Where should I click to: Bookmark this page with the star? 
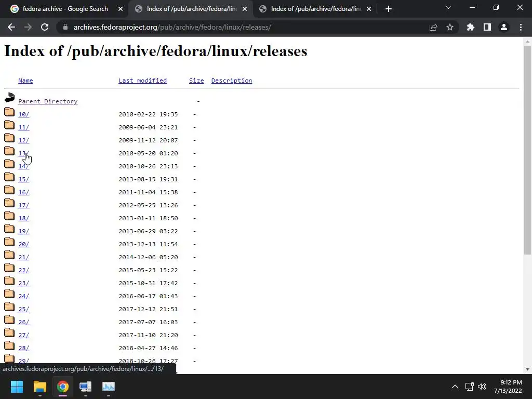[x=450, y=27]
